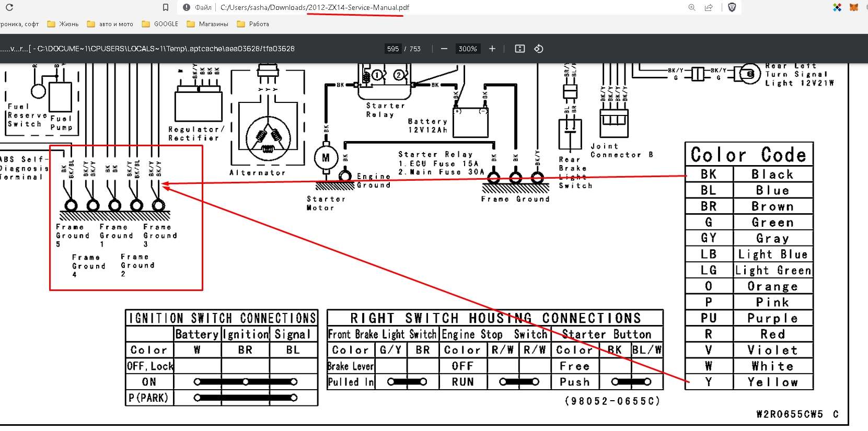Click the Battery 12V12Ah label
This screenshot has width=868, height=431.
[427, 125]
